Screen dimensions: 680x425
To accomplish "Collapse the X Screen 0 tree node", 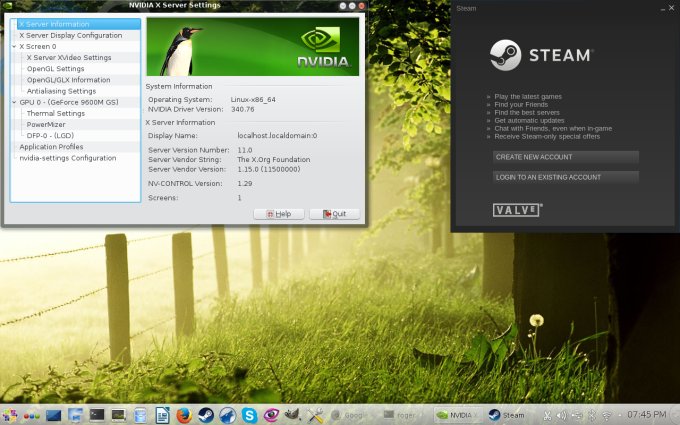I will [x=14, y=47].
